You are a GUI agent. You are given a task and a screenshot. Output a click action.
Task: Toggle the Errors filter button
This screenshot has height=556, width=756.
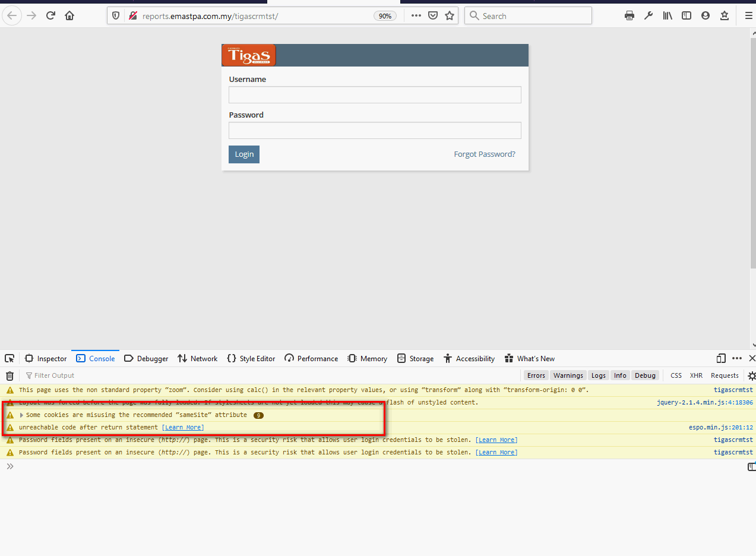coord(536,375)
